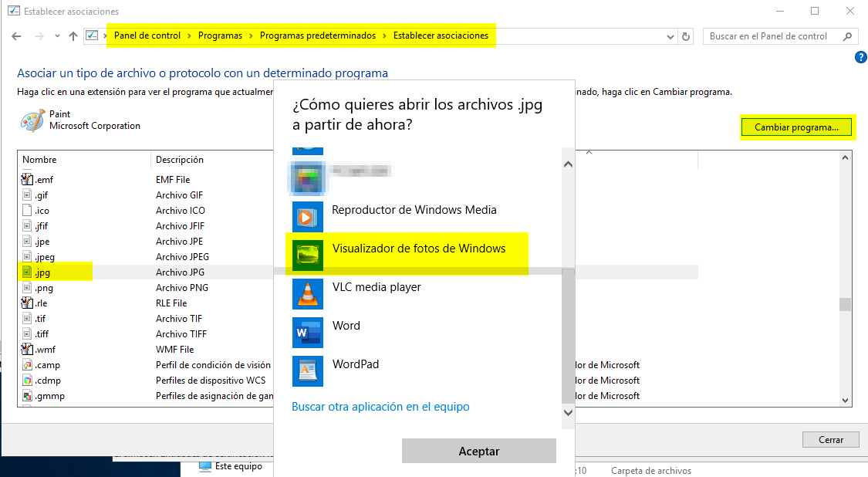Click the Paint program icon
This screenshot has height=477, width=868.
32,120
